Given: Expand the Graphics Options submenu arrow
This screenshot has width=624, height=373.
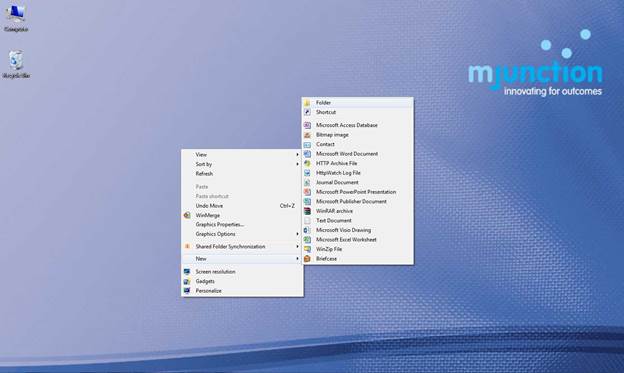Looking at the screenshot, I should tap(297, 234).
